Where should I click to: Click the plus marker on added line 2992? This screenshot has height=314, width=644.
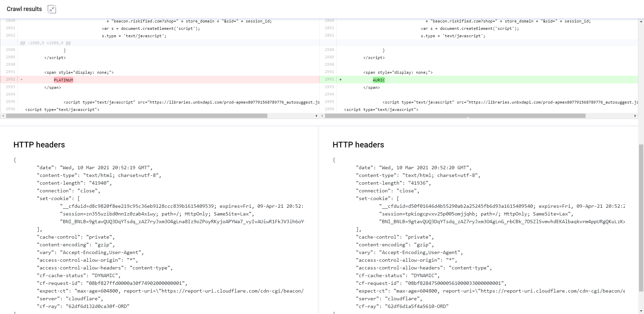click(x=340, y=80)
